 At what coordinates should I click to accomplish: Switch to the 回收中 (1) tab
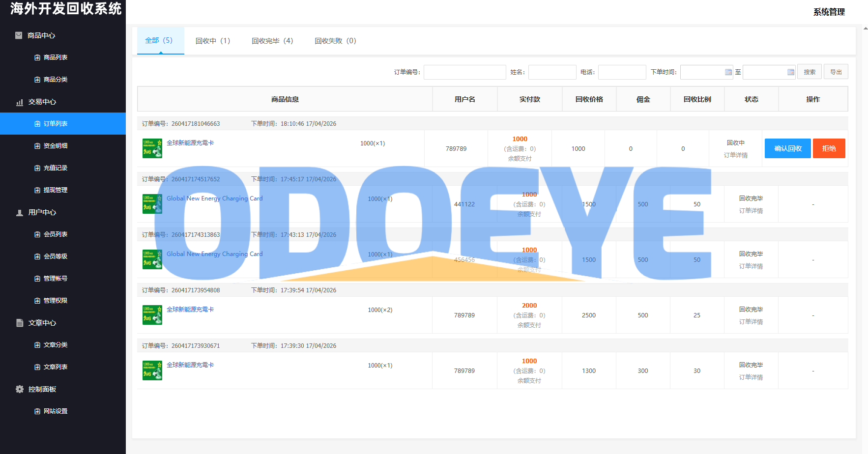tap(213, 41)
